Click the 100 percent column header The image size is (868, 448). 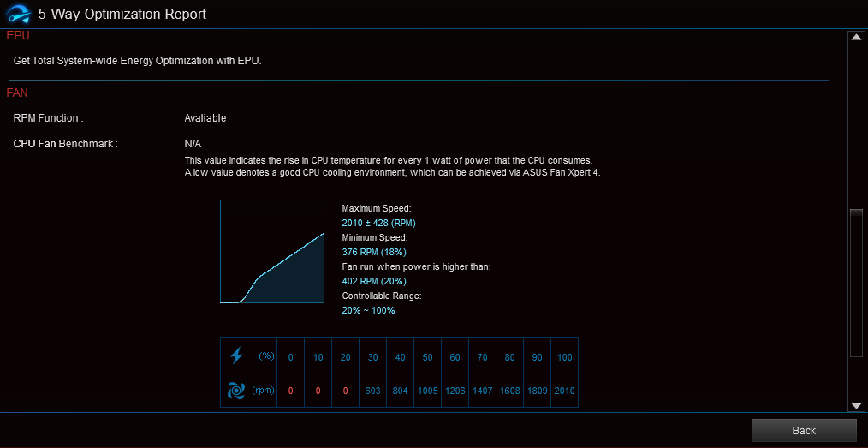pyautogui.click(x=565, y=357)
